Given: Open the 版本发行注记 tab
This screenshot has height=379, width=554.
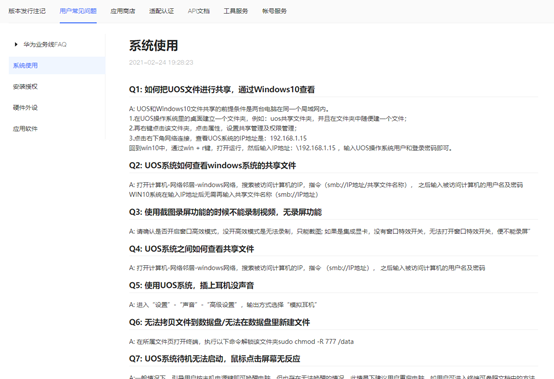Looking at the screenshot, I should pyautogui.click(x=27, y=11).
